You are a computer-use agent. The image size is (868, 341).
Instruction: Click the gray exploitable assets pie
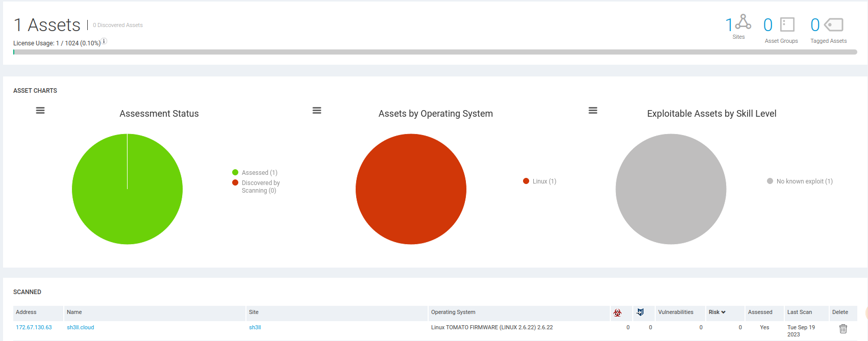(x=671, y=189)
